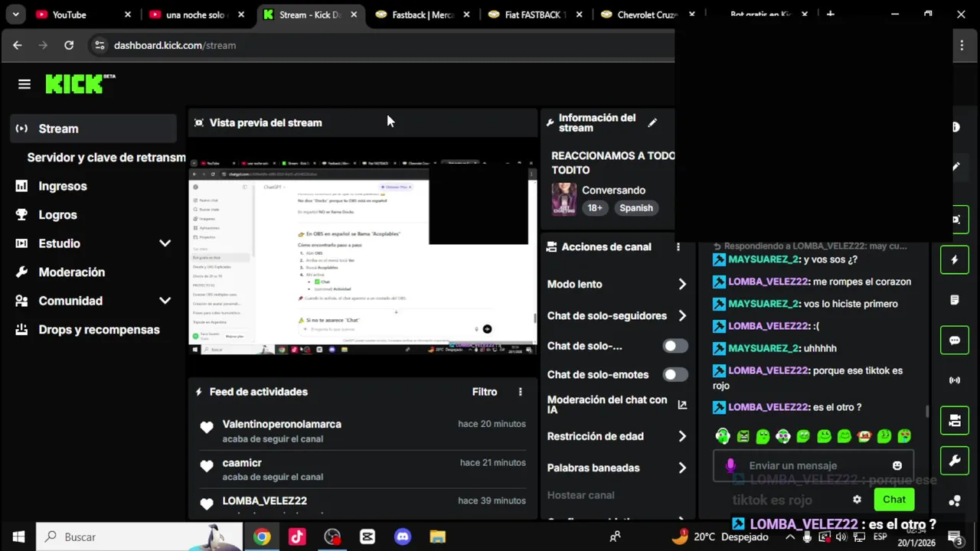
Task: Open the Kick hamburger menu
Action: (24, 84)
